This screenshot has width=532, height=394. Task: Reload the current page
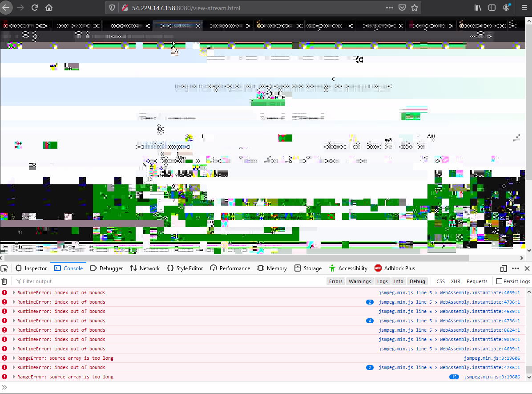pos(35,8)
